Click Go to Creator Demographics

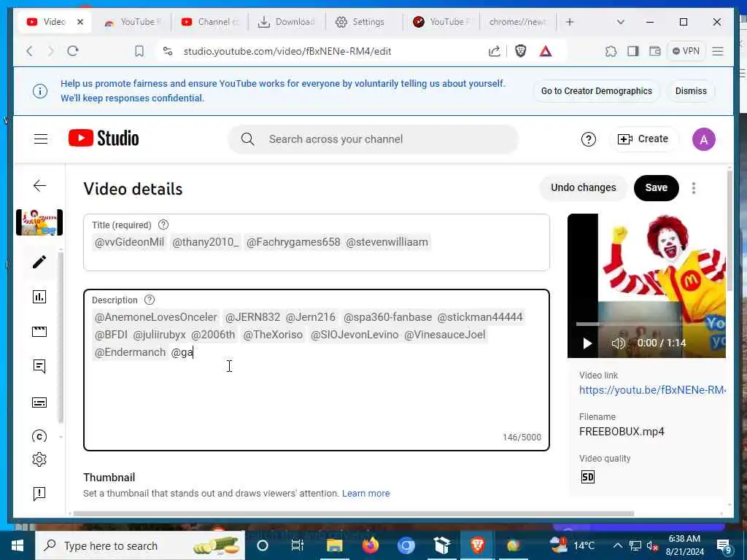point(596,91)
